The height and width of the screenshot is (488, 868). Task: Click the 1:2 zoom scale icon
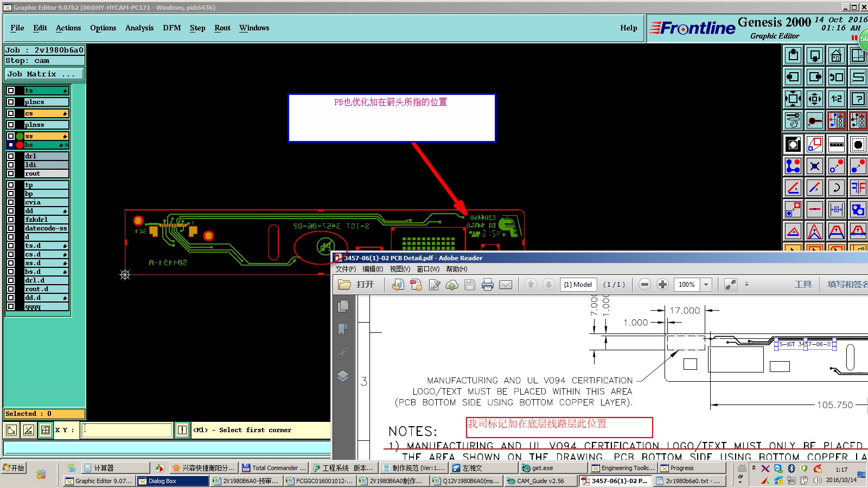coord(836,98)
